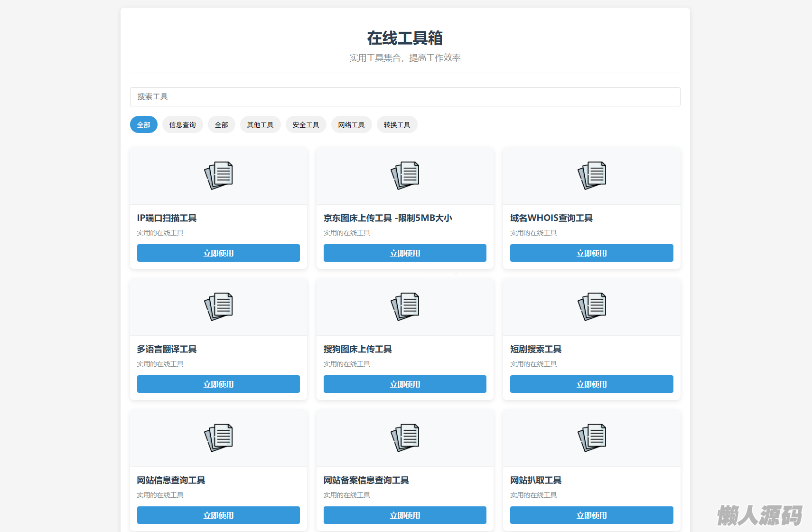Launch 域名WHOIS查询工具 via 立即使用
Image resolution: width=812 pixels, height=532 pixels.
click(x=591, y=253)
